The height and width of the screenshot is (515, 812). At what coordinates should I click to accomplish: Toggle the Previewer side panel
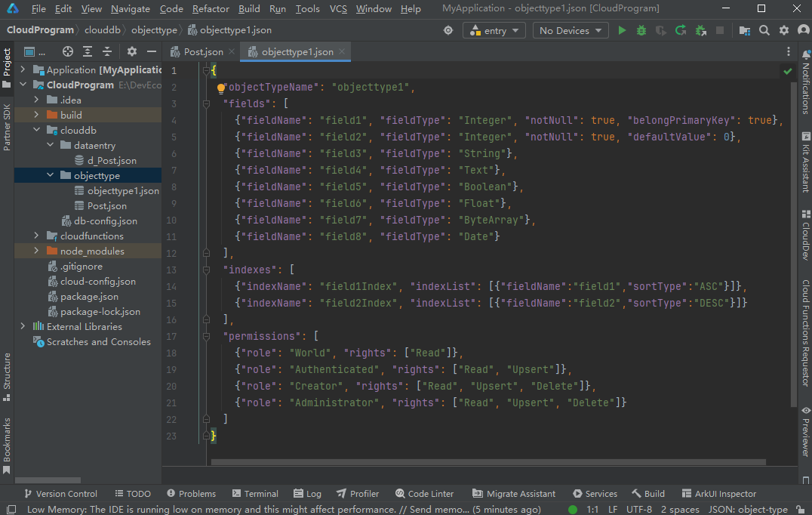pos(805,432)
